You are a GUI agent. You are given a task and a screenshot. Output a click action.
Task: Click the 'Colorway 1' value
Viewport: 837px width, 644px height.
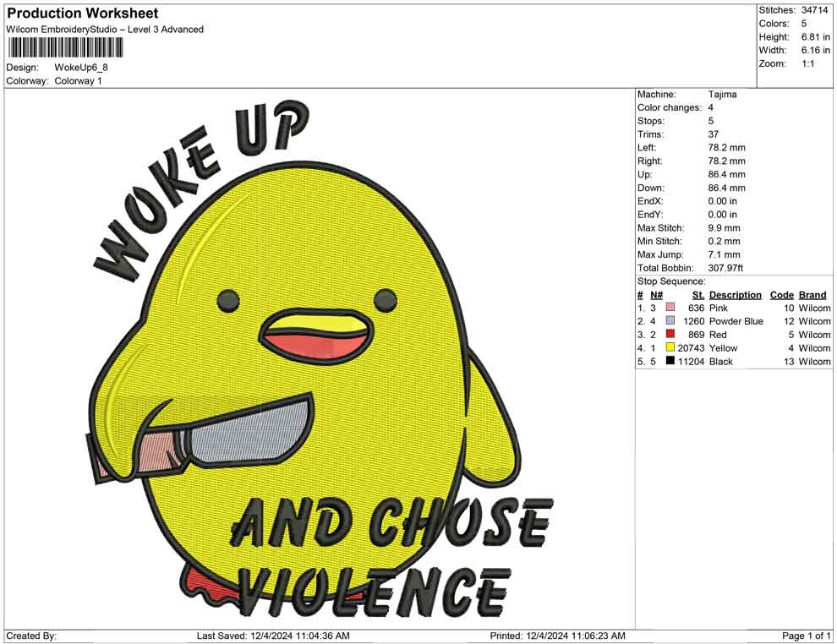point(78,80)
